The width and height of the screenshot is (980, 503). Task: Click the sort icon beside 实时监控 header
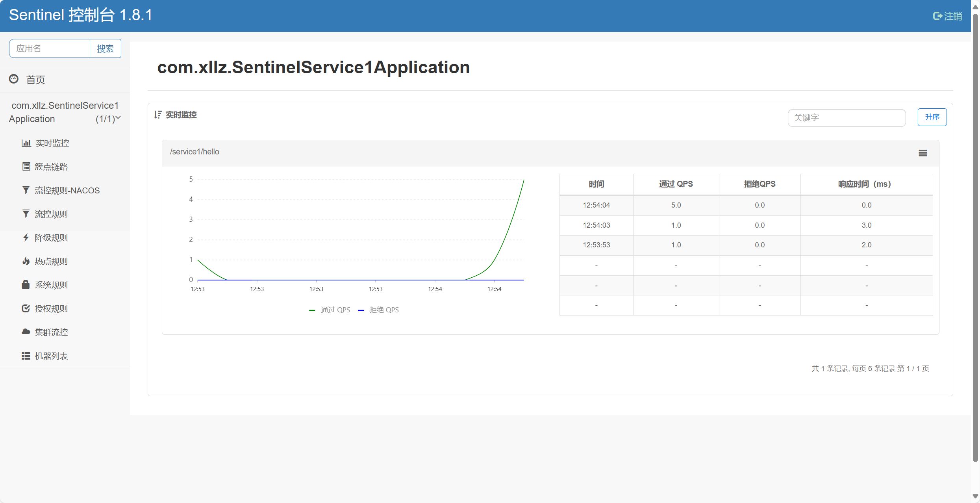click(158, 115)
